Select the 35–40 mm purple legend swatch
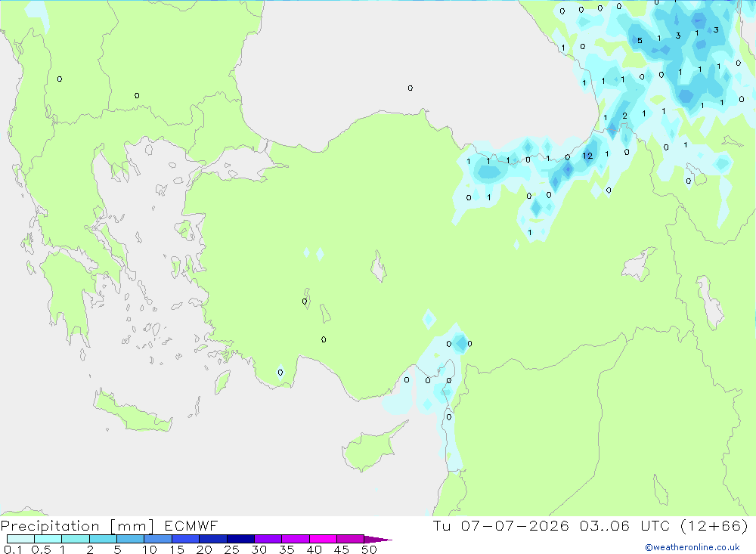 (x=296, y=539)
